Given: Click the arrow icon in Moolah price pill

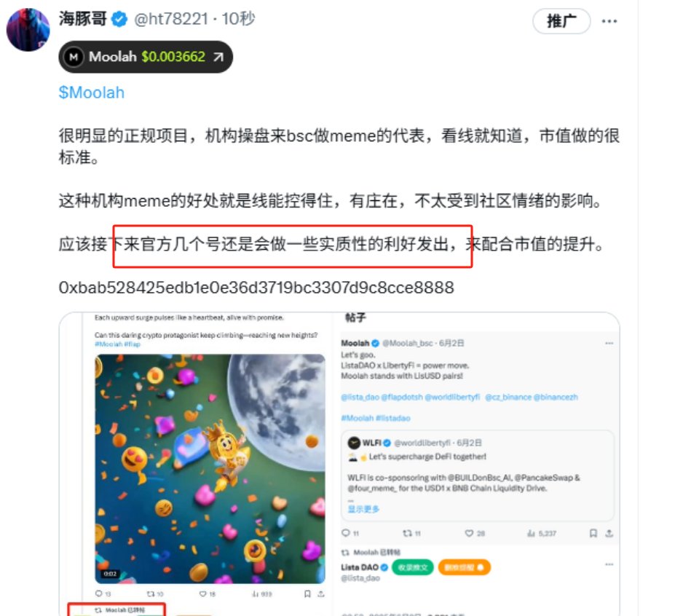Looking at the screenshot, I should click(218, 57).
